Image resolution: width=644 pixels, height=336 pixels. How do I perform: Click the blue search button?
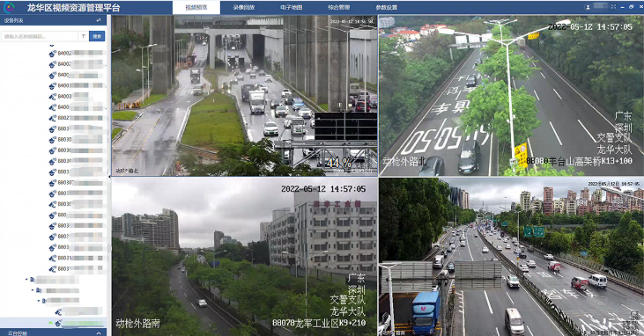[97, 36]
